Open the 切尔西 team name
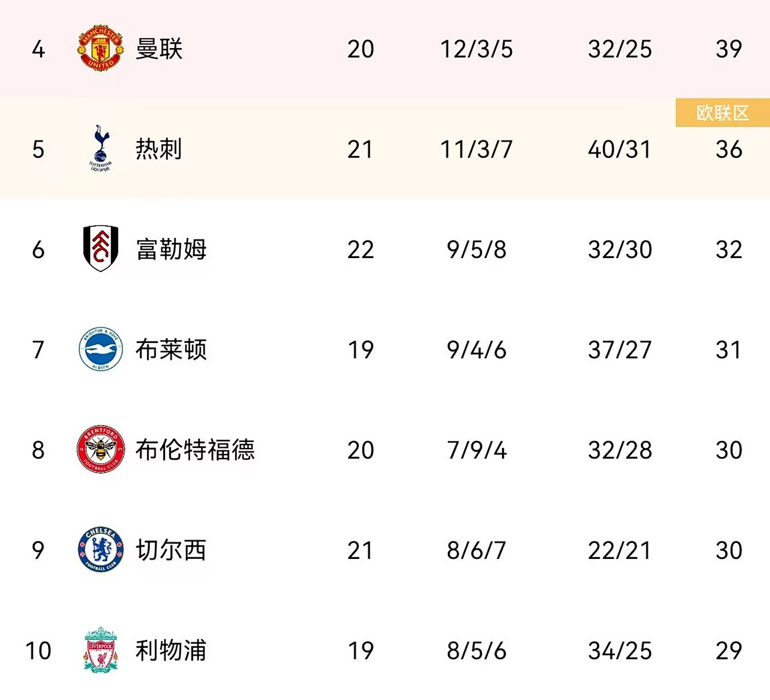The width and height of the screenshot is (770, 700). coord(171,550)
